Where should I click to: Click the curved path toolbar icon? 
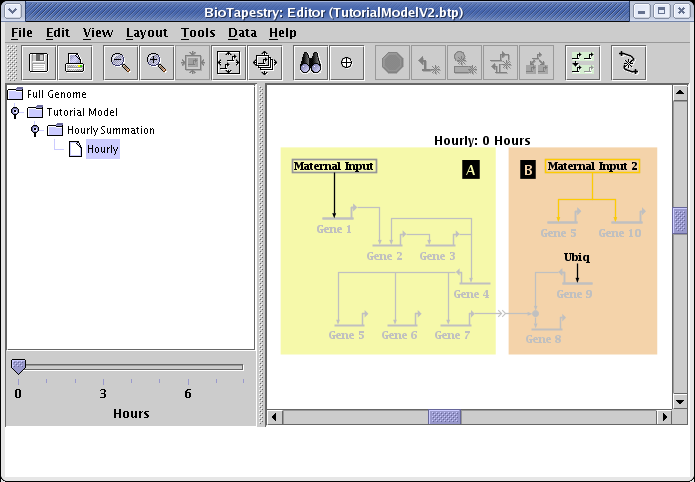click(627, 62)
